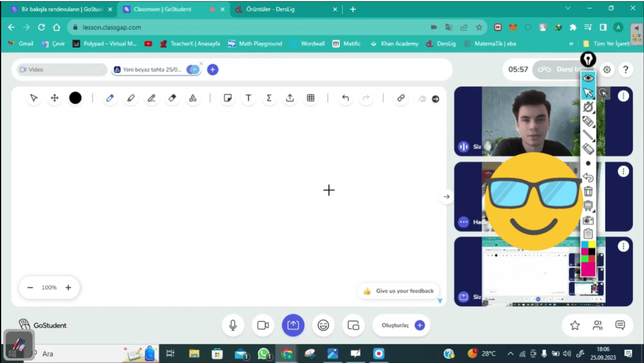Switch to the Video tab

[61, 69]
